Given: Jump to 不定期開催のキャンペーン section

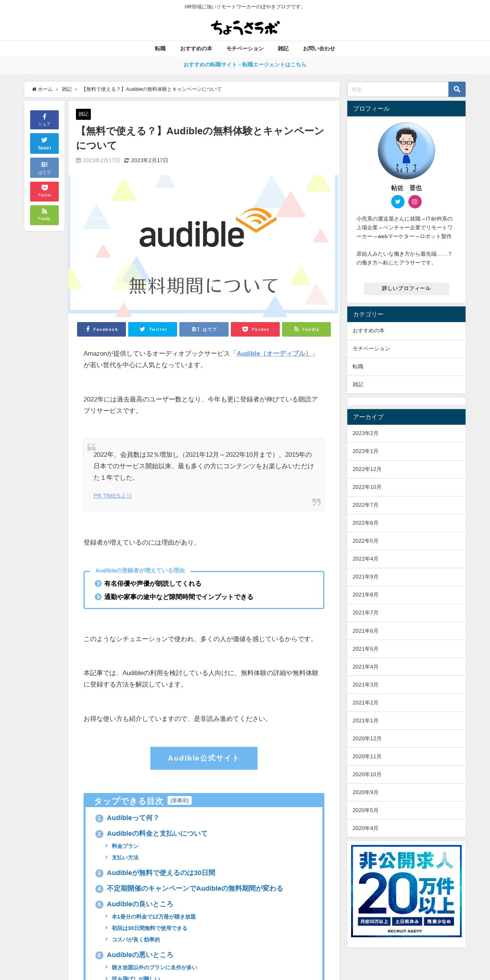Looking at the screenshot, I should click(x=195, y=888).
